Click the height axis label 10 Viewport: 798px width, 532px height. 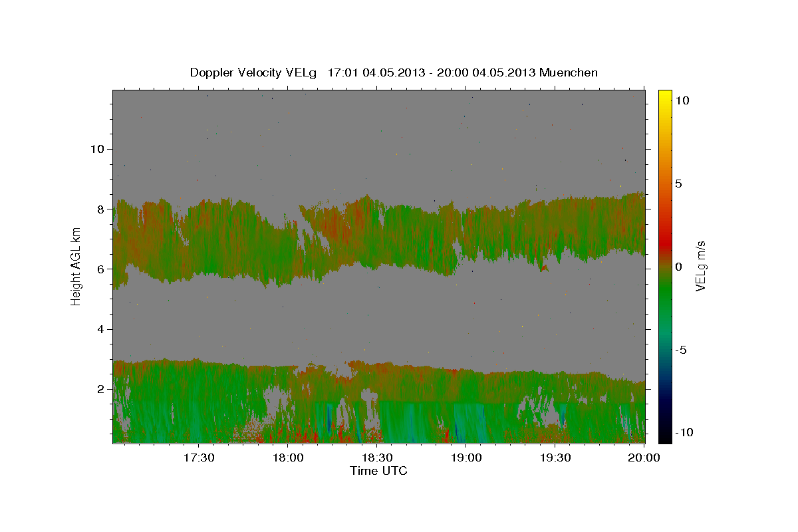[98, 149]
